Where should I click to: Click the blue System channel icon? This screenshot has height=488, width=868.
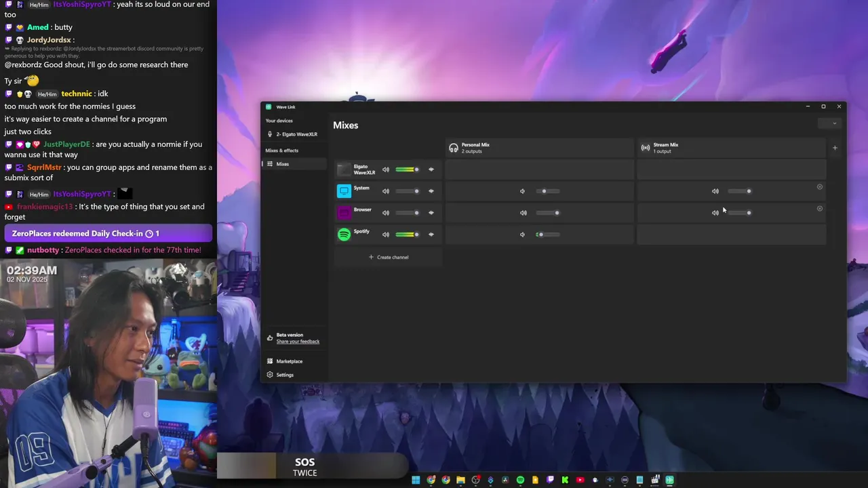(x=344, y=191)
